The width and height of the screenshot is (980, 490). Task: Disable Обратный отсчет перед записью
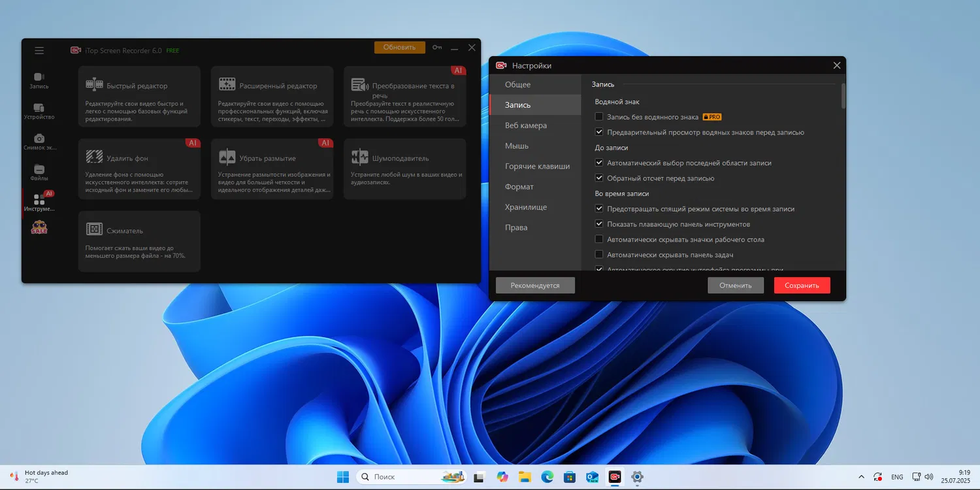[599, 178]
